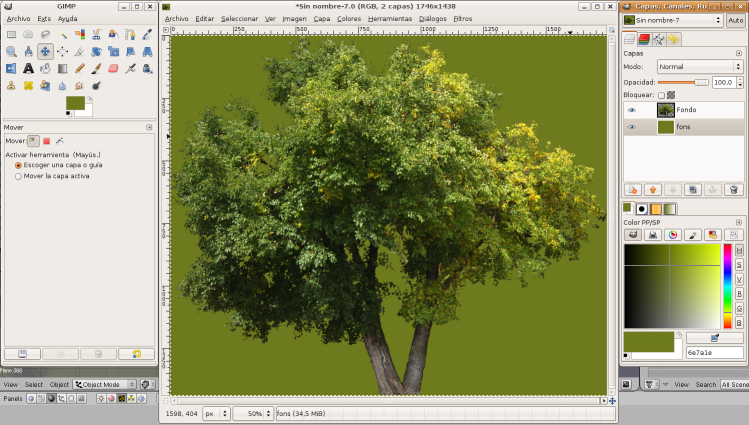Open Blender's Object Mode dropdown
Image resolution: width=749 pixels, height=425 pixels.
pos(105,384)
